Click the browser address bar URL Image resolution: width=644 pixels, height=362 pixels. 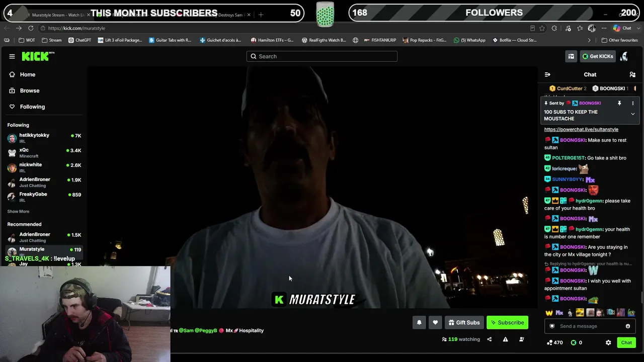[x=76, y=28]
